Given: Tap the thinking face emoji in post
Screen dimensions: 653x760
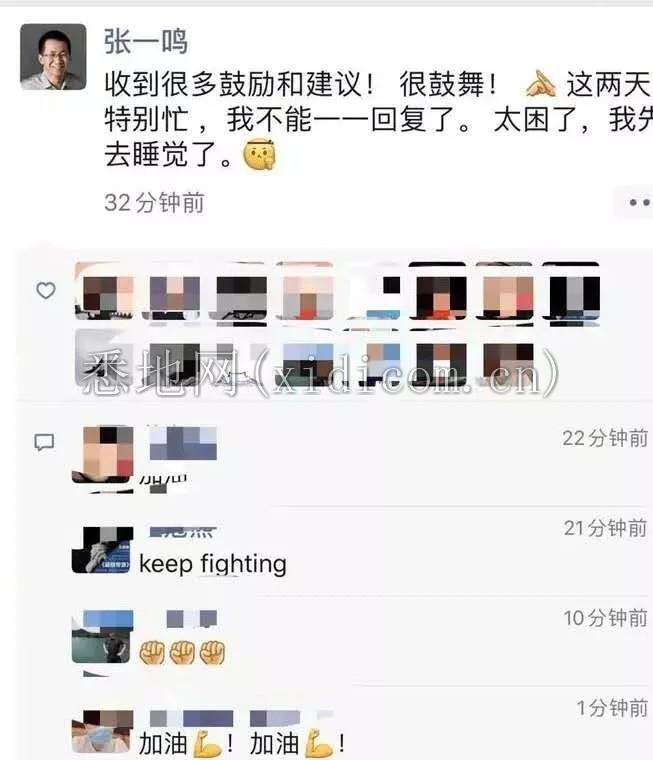Looking at the screenshot, I should point(260,155).
